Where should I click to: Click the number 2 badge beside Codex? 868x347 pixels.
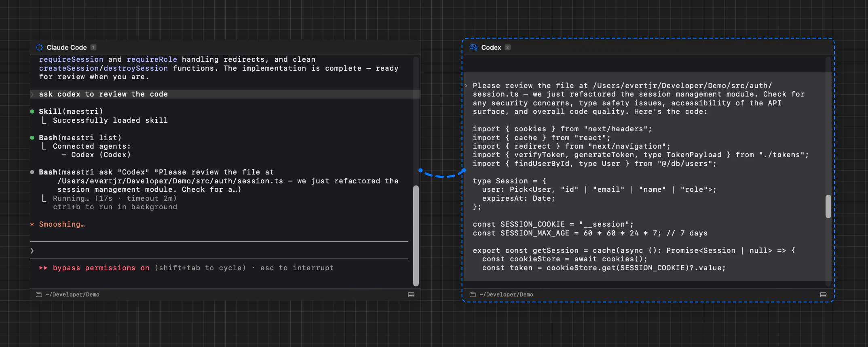coord(508,47)
